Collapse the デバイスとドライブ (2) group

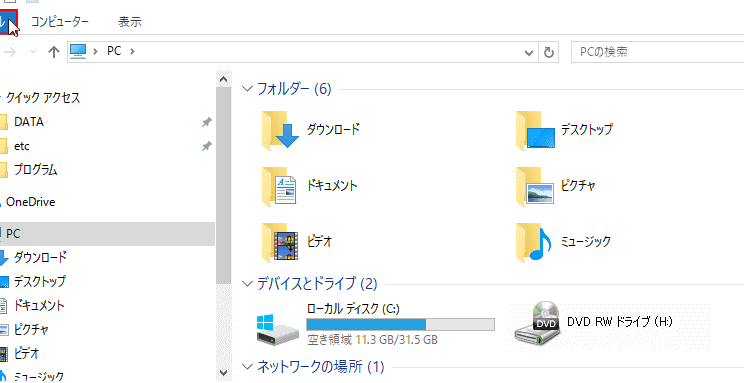[247, 284]
